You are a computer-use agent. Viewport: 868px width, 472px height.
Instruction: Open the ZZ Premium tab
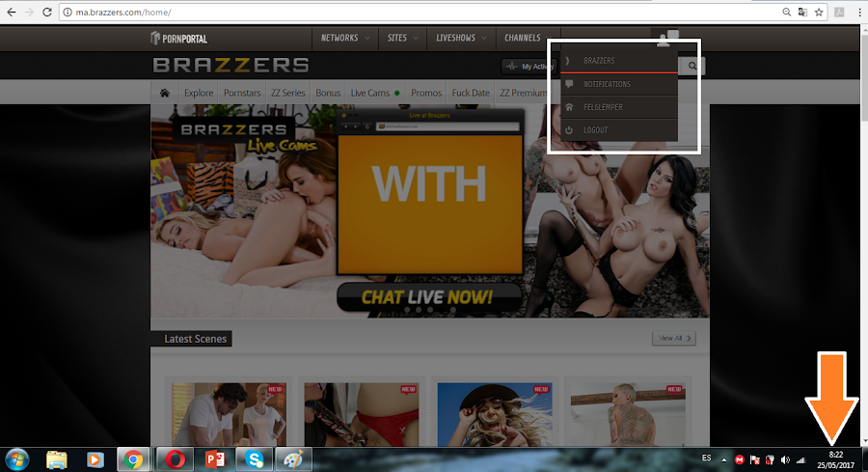point(522,93)
